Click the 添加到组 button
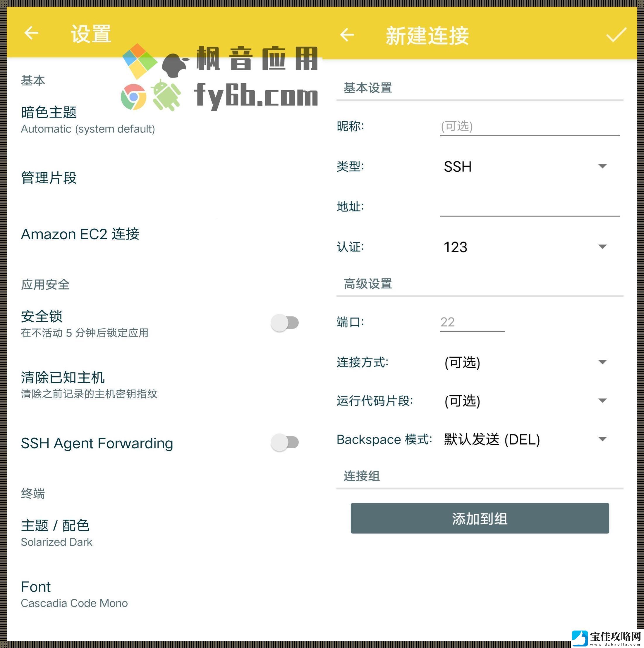This screenshot has width=644, height=648. click(x=480, y=518)
